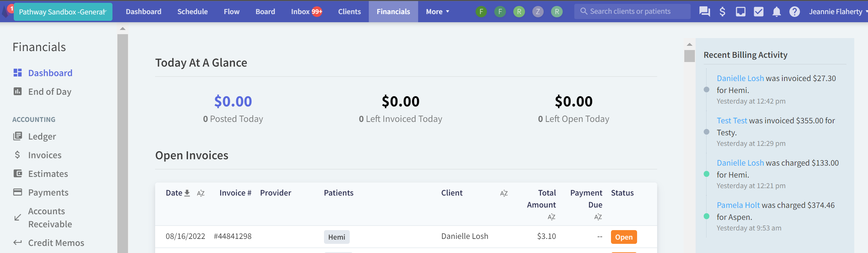
Task: Expand the More menu dropdown
Action: click(x=438, y=12)
